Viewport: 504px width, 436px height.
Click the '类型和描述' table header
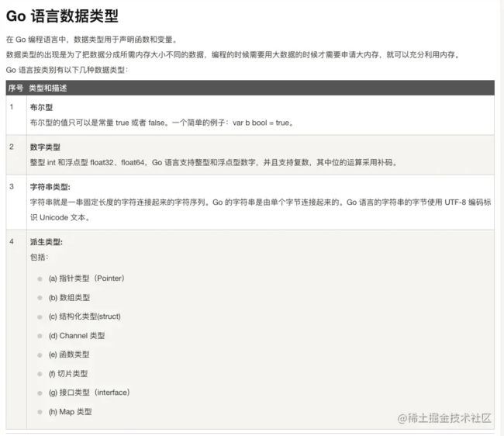(x=48, y=88)
